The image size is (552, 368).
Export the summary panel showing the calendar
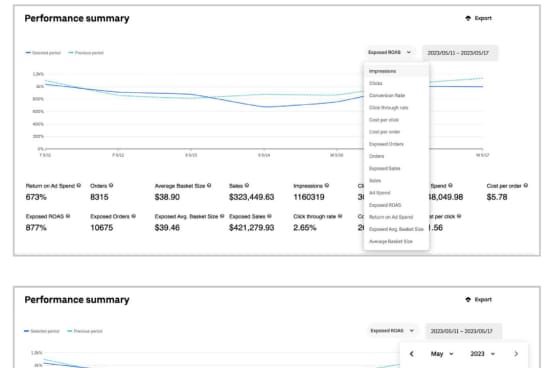tap(478, 299)
